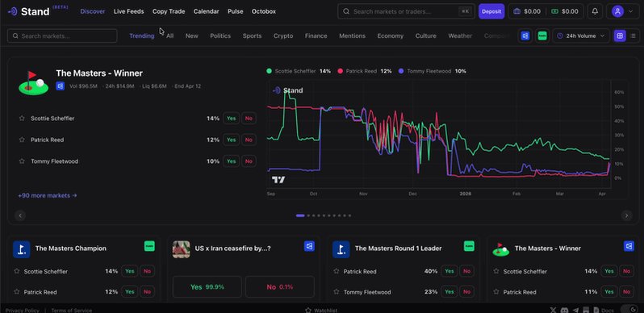The height and width of the screenshot is (313, 644).
Task: Open Calendar in top navigation
Action: point(206,11)
